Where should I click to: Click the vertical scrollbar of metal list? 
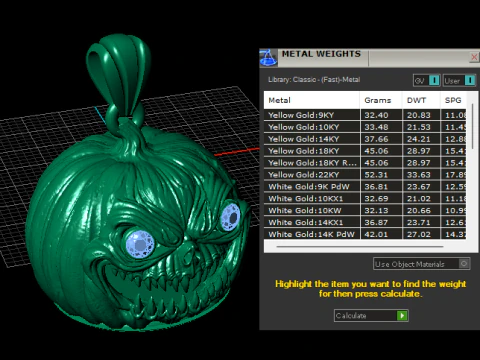[x=472, y=127]
